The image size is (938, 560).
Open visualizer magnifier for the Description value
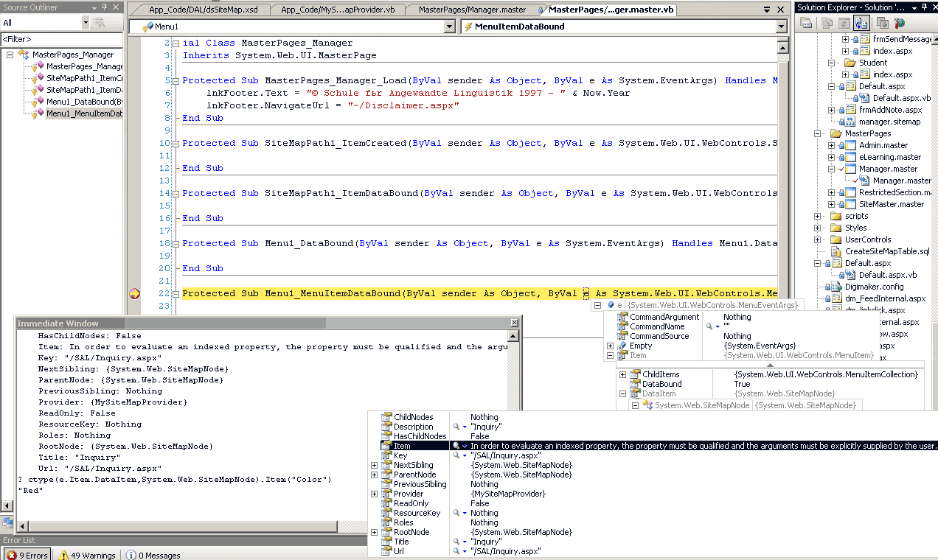click(x=457, y=427)
